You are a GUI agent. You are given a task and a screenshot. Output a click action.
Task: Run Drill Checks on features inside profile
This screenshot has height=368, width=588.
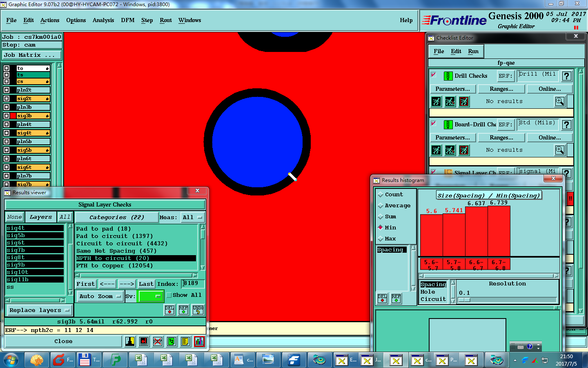[x=450, y=101]
